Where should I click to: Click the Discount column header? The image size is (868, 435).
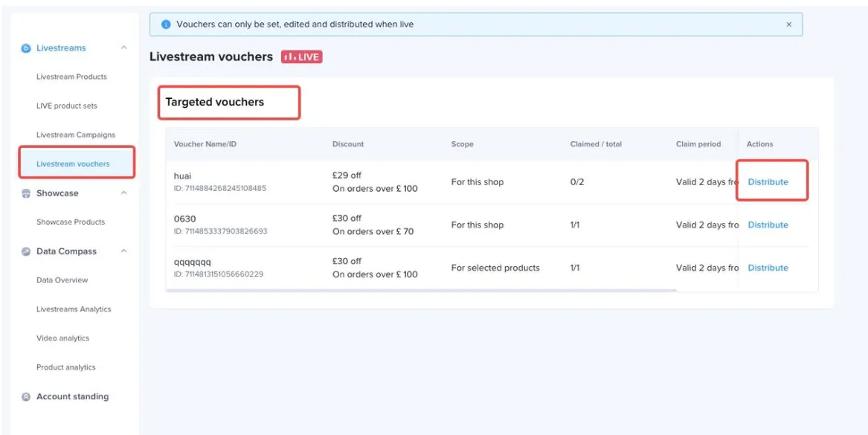point(348,144)
